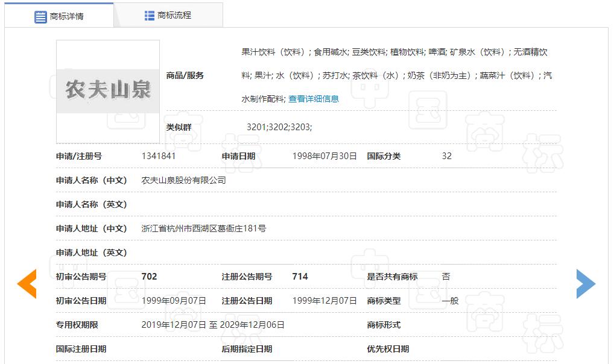The image size is (614, 364).
Task: Click the trademark type value 一般
Action: pyautogui.click(x=451, y=301)
